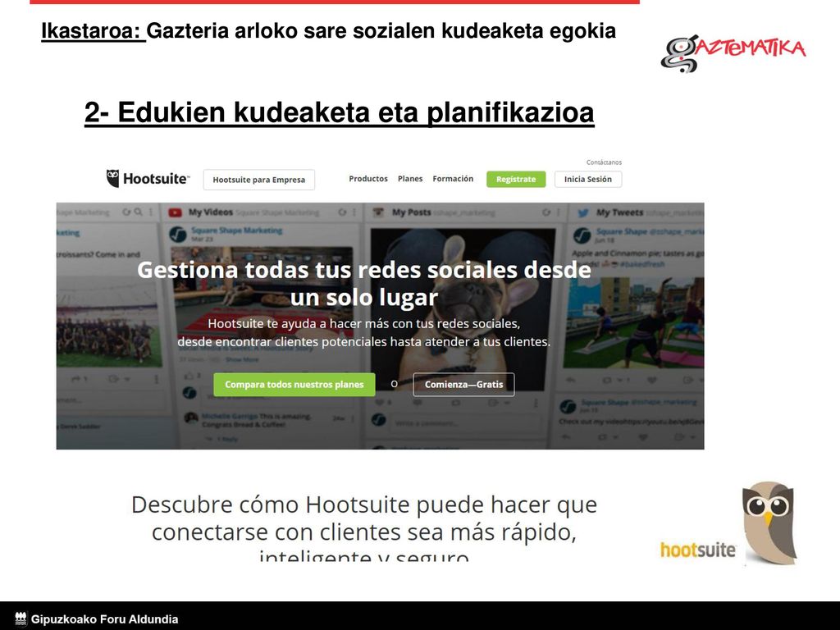Click the Comienza—Gratis button

pyautogui.click(x=463, y=385)
